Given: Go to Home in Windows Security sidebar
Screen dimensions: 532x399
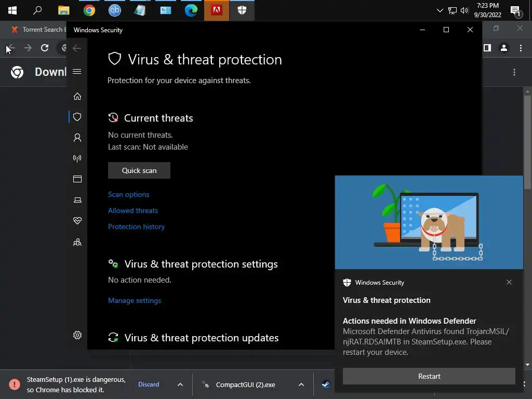Looking at the screenshot, I should click(77, 96).
